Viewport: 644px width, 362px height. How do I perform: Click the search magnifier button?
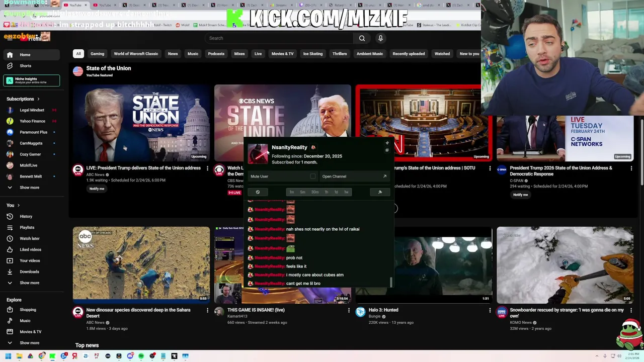pos(362,38)
